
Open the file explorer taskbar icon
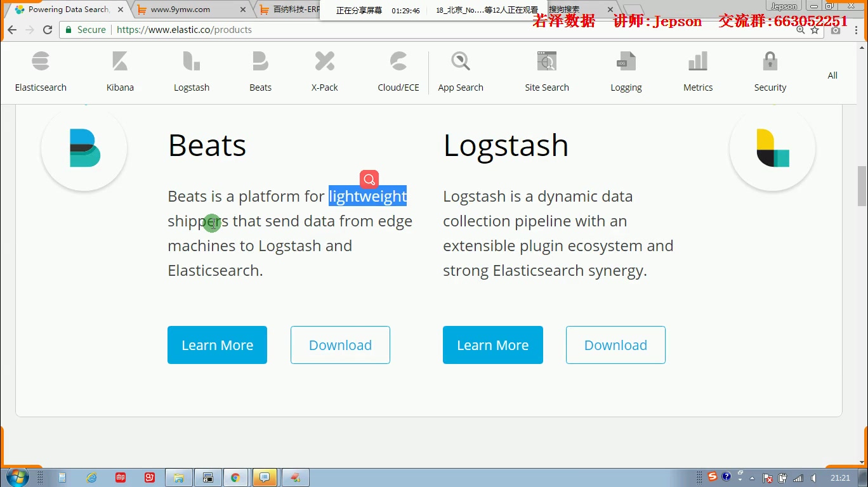[179, 477]
